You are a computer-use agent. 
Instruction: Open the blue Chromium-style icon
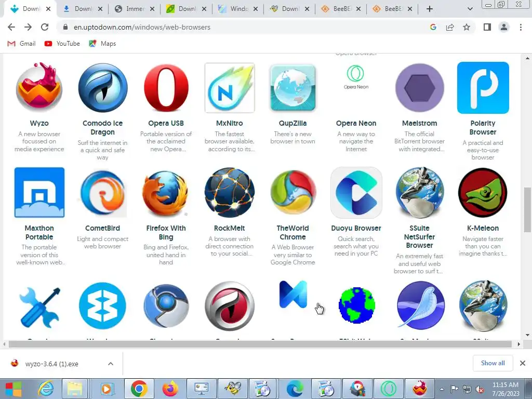tap(166, 305)
